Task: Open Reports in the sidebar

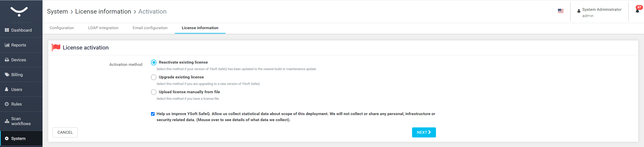Action: click(x=18, y=45)
